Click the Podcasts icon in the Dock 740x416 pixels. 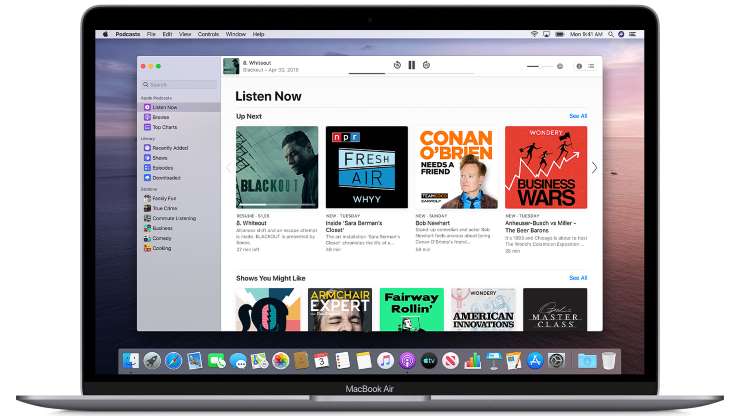point(407,361)
